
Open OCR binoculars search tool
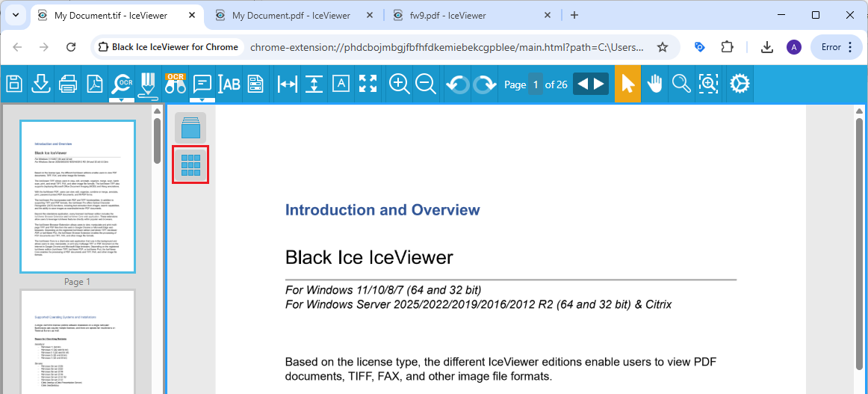(x=176, y=83)
